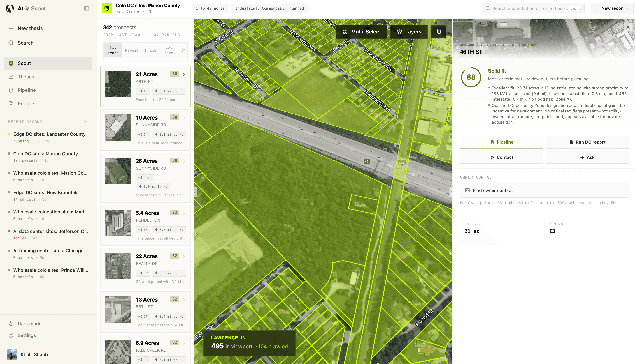Click the 82 score badge on 5.4 Acres

(175, 213)
